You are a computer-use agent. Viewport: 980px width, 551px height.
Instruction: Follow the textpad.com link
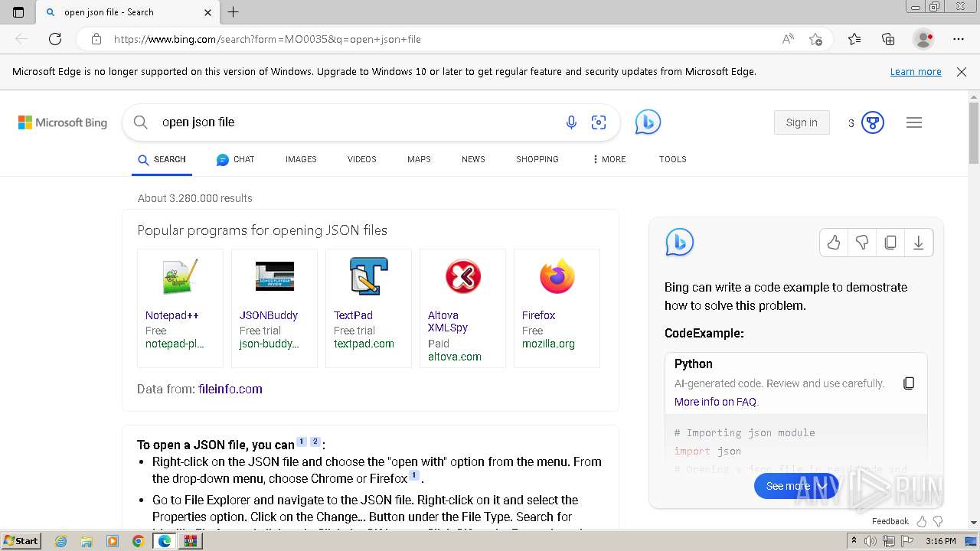point(364,344)
